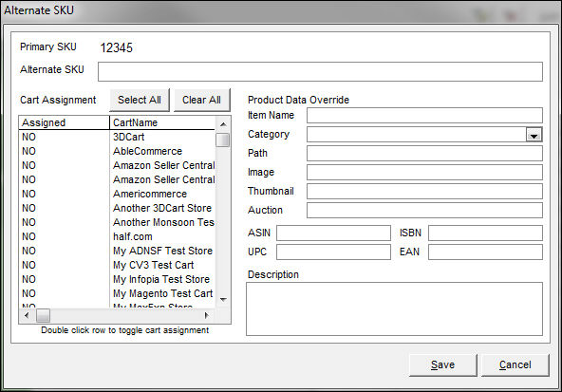Cancel the Alternate SKU dialog
562x392 pixels.
pos(515,364)
